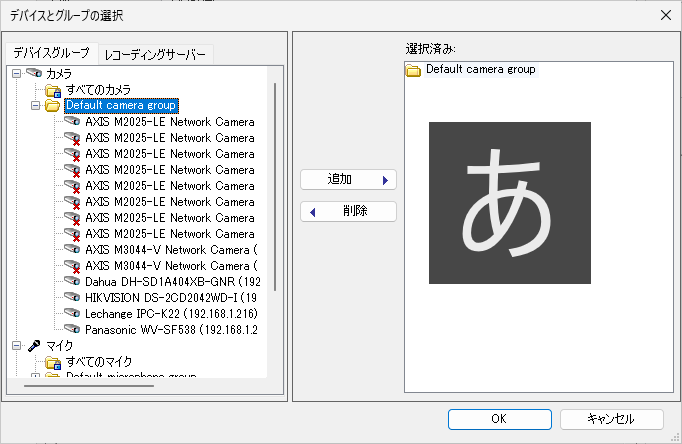Select the マイク root label
The width and height of the screenshot is (682, 444).
[x=60, y=346]
